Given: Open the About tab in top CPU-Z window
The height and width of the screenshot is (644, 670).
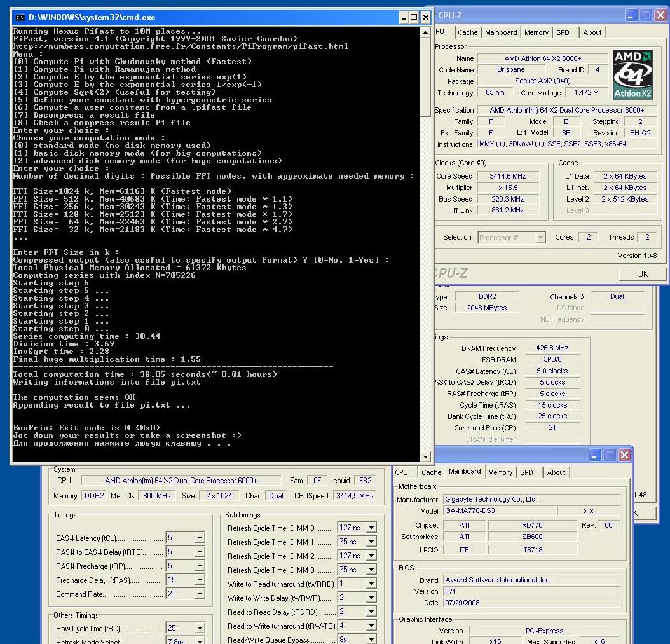Looking at the screenshot, I should (x=592, y=32).
